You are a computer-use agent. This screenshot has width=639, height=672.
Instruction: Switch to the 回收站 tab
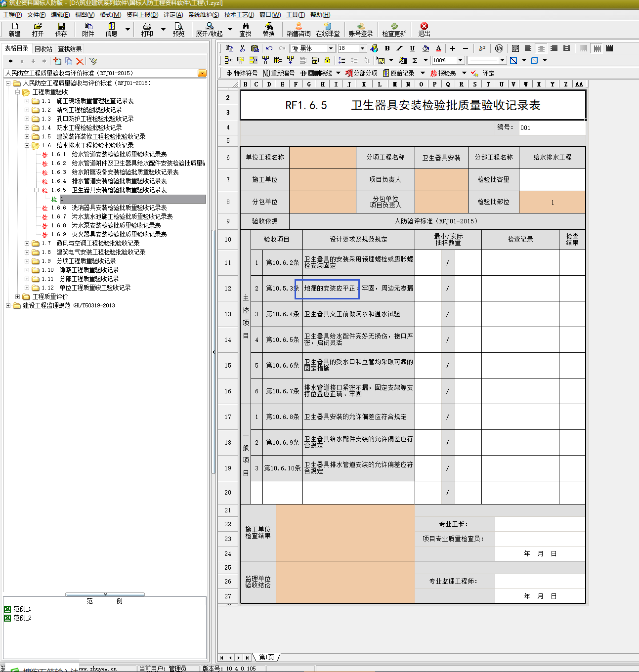click(43, 49)
